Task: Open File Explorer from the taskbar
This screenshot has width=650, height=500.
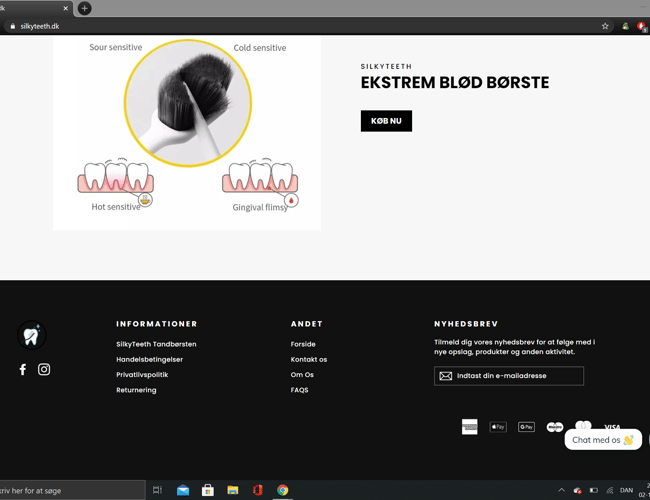Action: [x=233, y=490]
